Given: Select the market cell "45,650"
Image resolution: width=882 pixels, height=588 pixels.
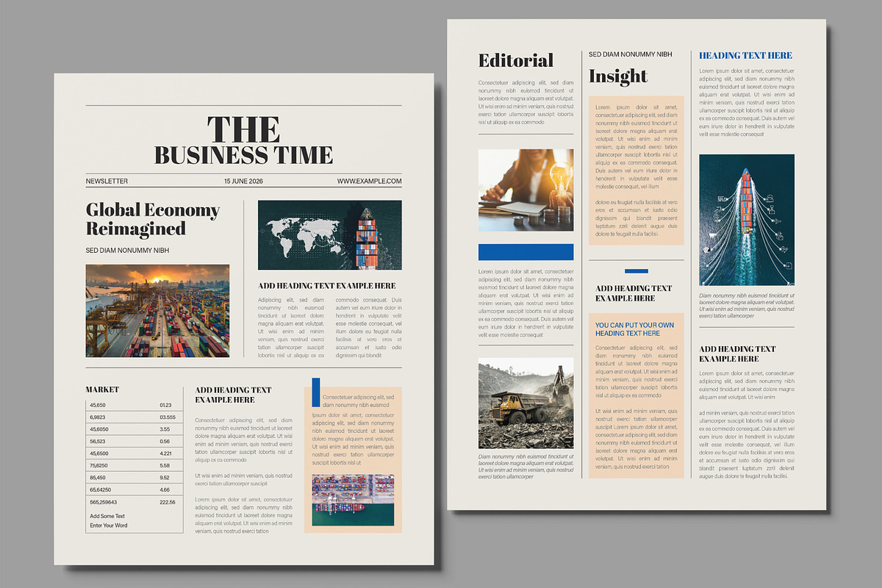Looking at the screenshot, I should click(98, 405).
